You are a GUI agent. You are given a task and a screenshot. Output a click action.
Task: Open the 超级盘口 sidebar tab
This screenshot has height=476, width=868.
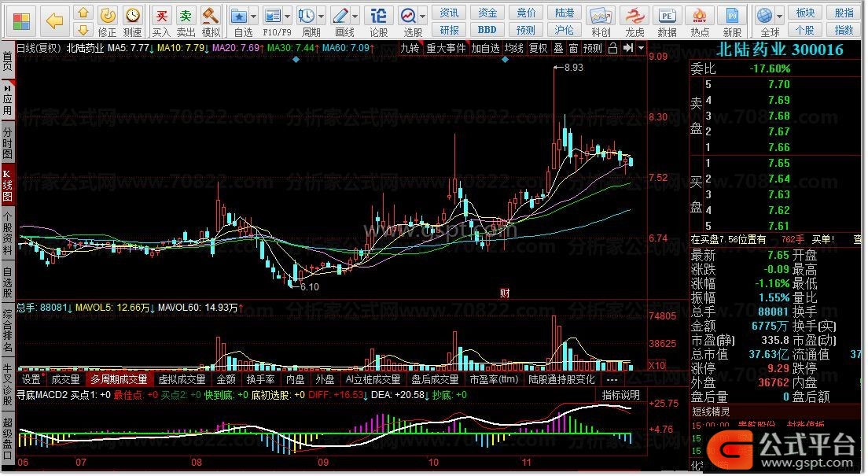(7, 440)
